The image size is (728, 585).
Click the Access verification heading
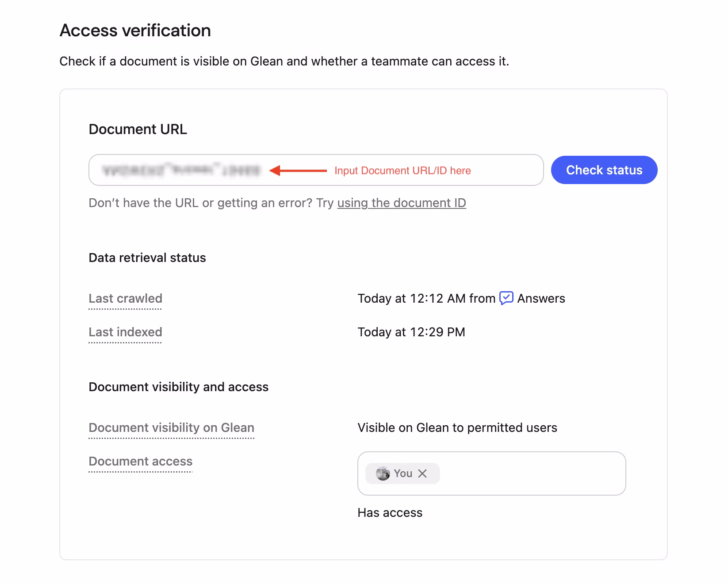(x=135, y=30)
